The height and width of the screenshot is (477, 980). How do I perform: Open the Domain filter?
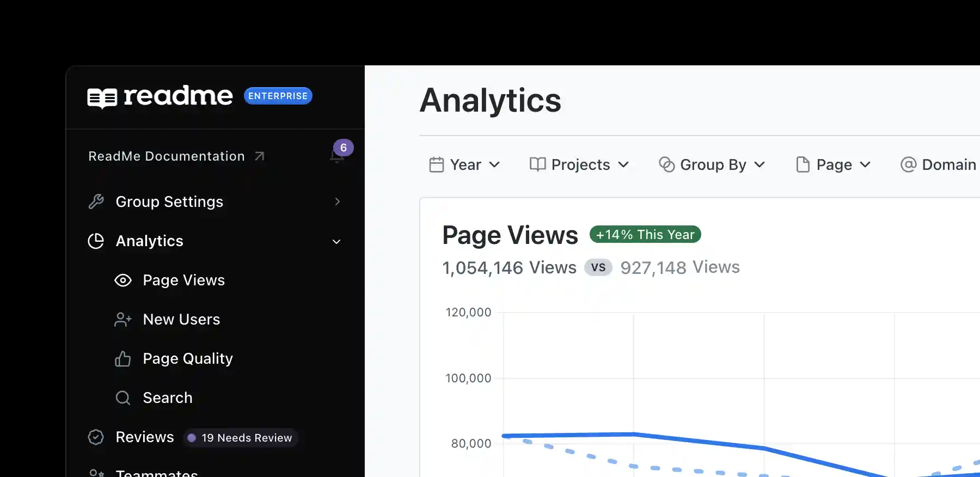pyautogui.click(x=939, y=164)
